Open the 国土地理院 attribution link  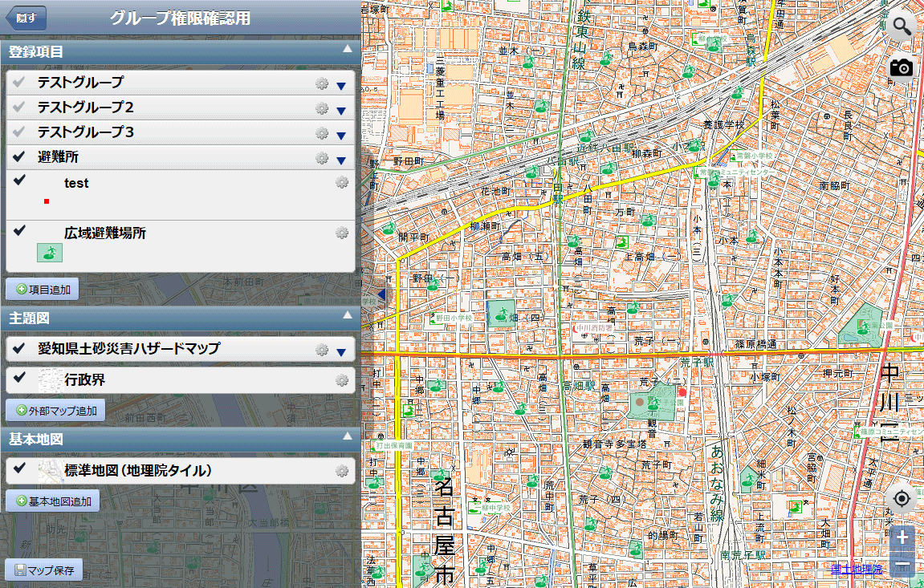pyautogui.click(x=857, y=570)
